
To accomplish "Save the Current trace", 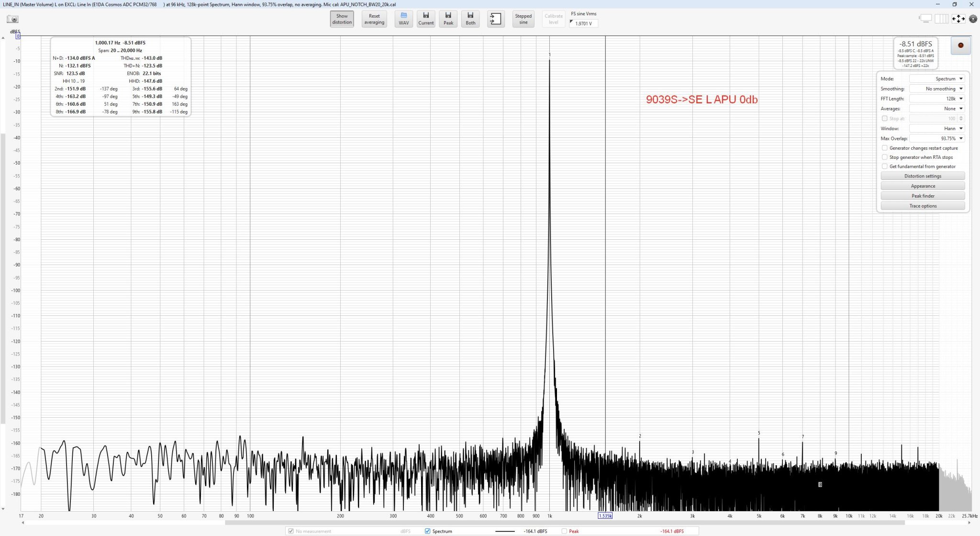I will coord(426,19).
